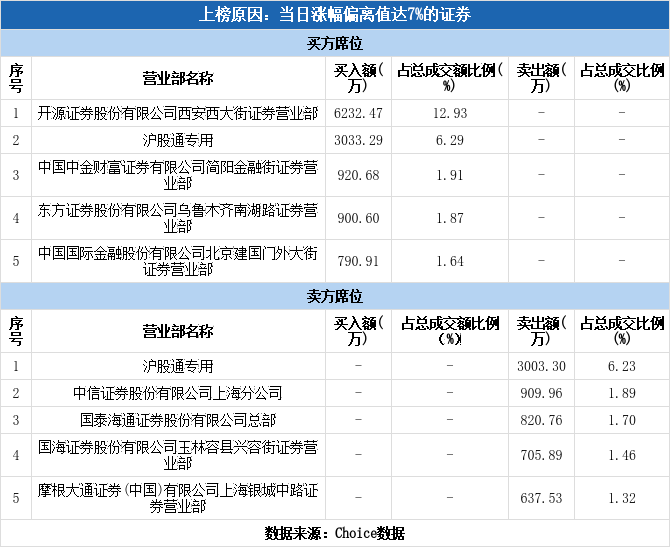Viewport: 670px width, 547px height.
Task: Click sell amount 3003.30
Action: pos(541,366)
